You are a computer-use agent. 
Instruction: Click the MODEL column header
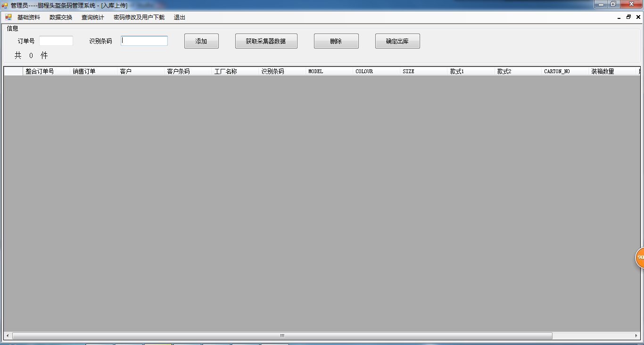[x=329, y=71]
